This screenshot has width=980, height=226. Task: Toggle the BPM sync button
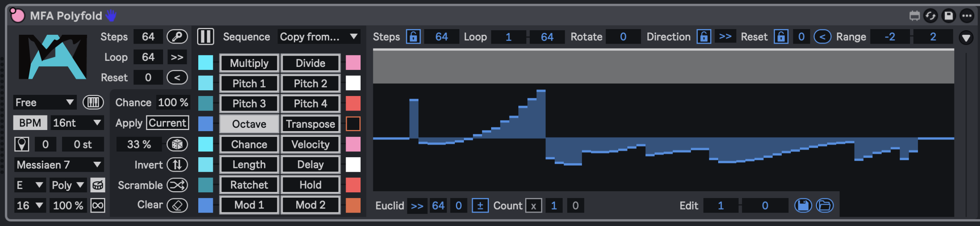click(x=30, y=123)
